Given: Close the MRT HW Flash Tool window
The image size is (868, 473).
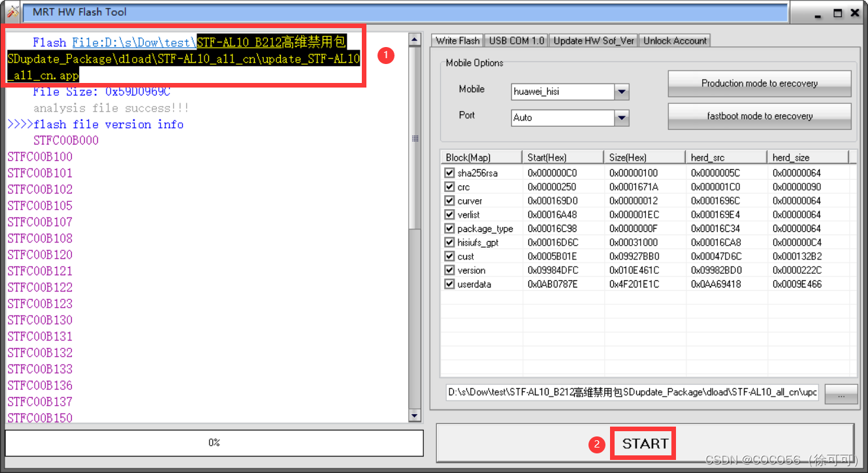Looking at the screenshot, I should [856, 12].
